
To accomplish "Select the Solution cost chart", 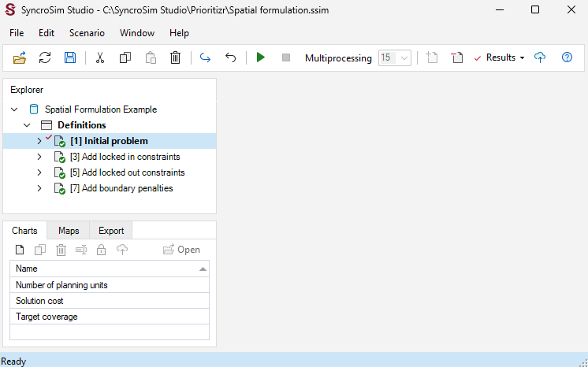I will pos(110,301).
